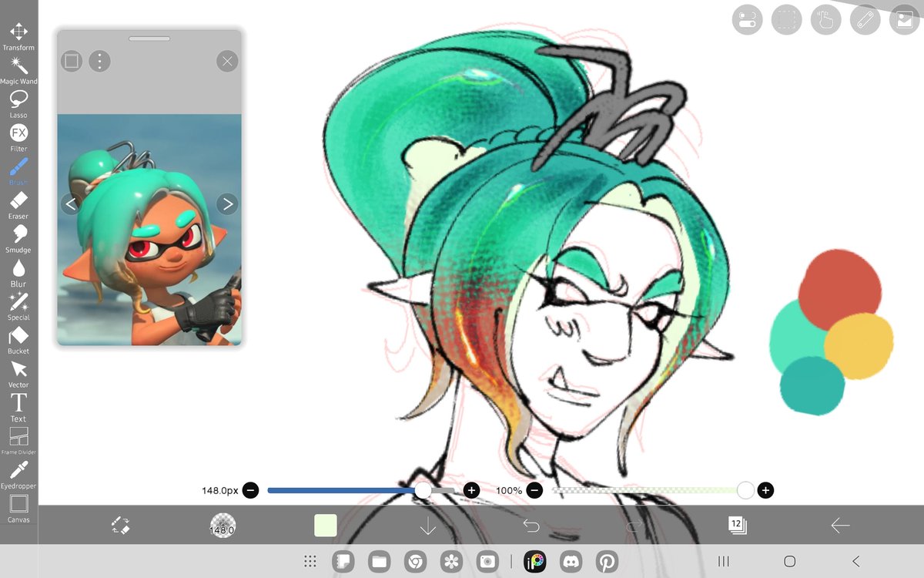This screenshot has height=578, width=924.
Task: Open the stabilizer hand icon
Action: coord(825,20)
